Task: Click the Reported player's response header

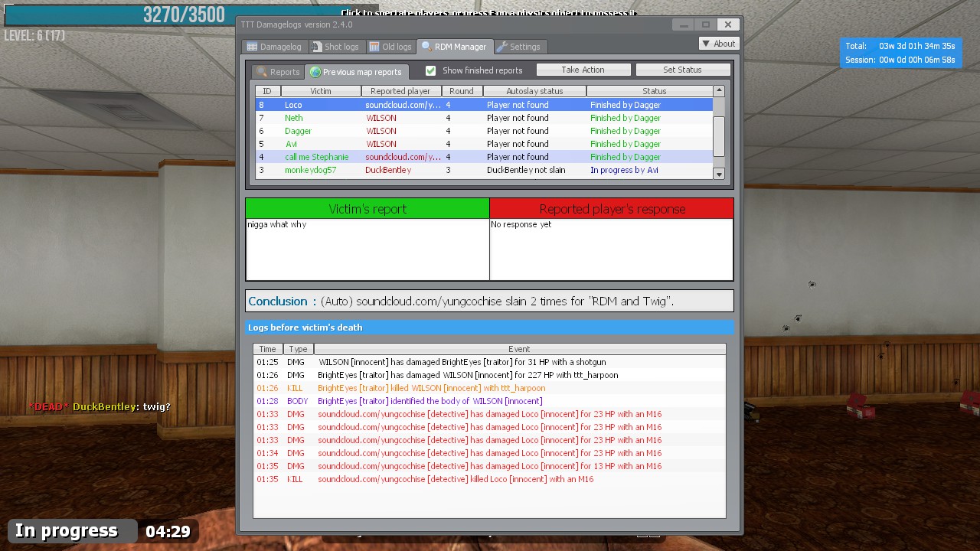Action: pos(612,209)
